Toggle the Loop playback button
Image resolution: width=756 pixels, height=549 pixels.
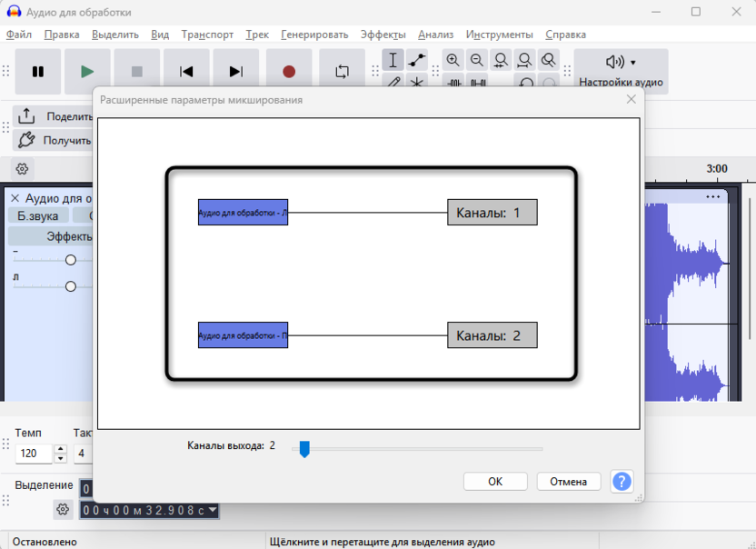[342, 72]
